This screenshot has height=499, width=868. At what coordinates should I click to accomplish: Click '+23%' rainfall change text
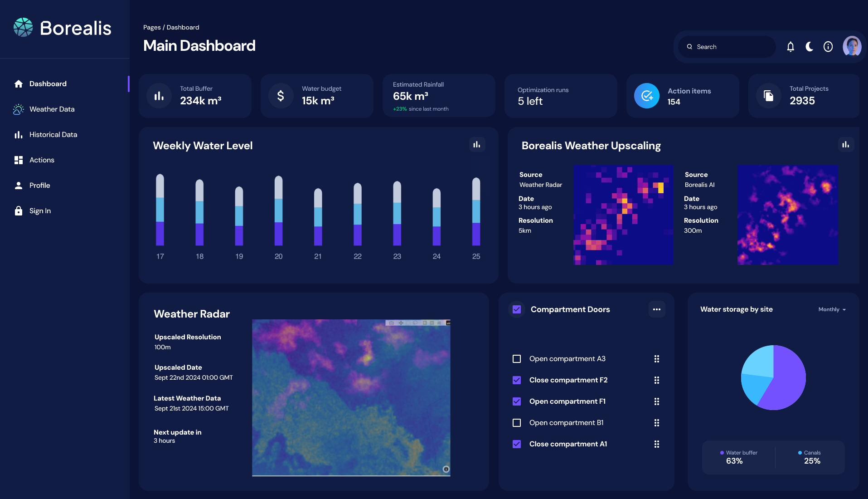tap(400, 109)
